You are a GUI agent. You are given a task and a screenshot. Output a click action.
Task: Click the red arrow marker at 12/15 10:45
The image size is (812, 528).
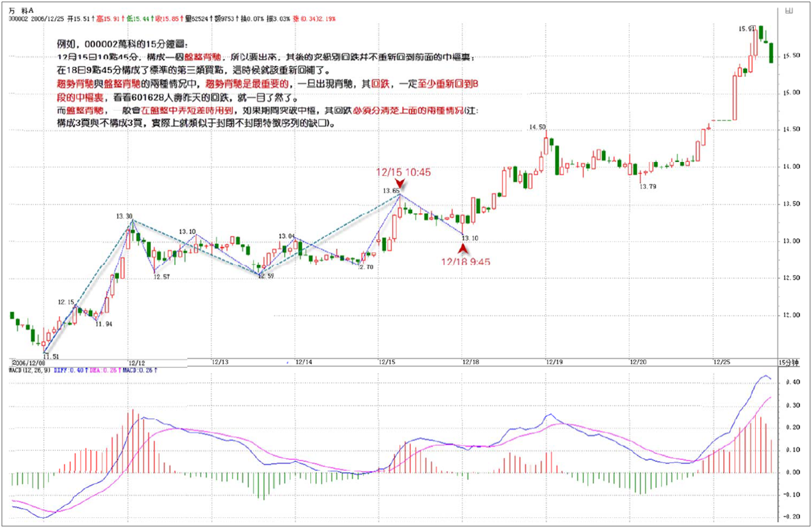coord(400,184)
